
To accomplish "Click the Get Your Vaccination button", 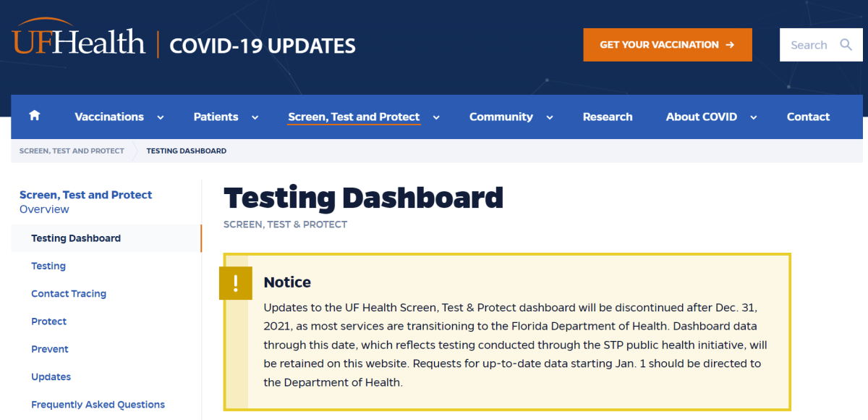I will click(x=668, y=45).
